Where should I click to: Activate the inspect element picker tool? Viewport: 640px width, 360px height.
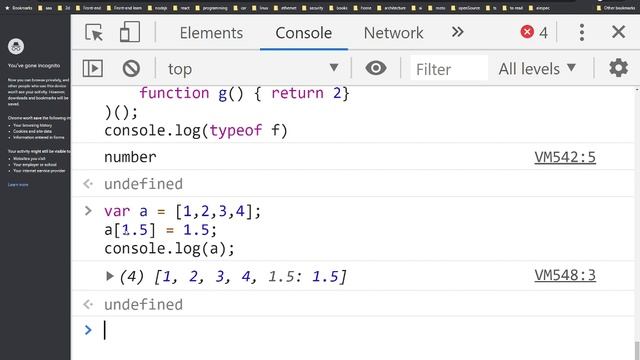(x=94, y=32)
